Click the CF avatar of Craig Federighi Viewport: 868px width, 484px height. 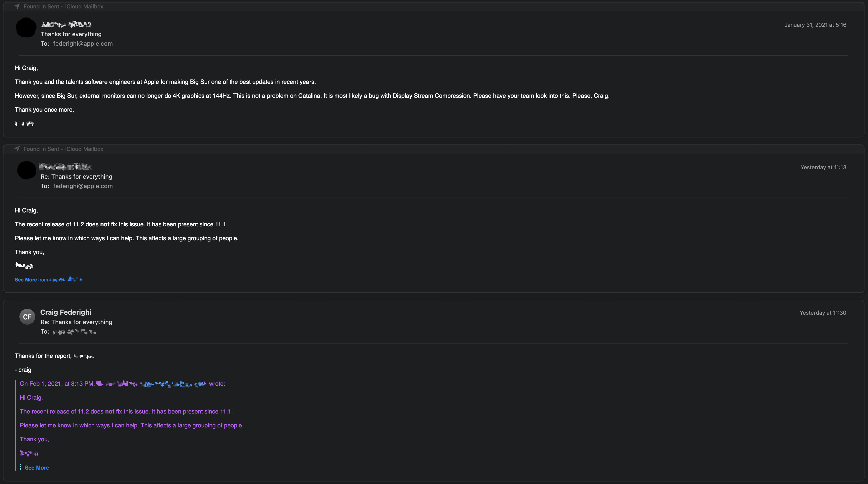[27, 317]
